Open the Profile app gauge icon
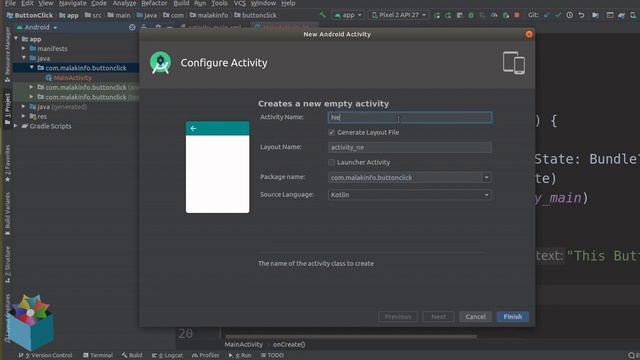 [494, 15]
